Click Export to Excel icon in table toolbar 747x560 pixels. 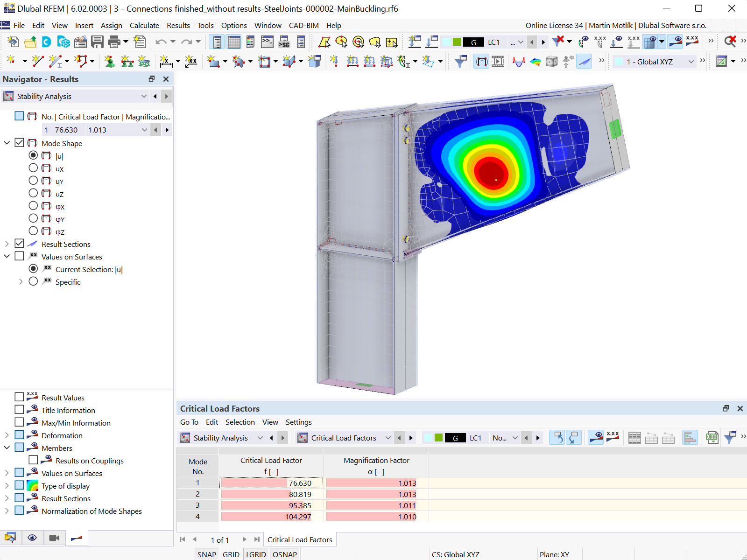tap(712, 438)
